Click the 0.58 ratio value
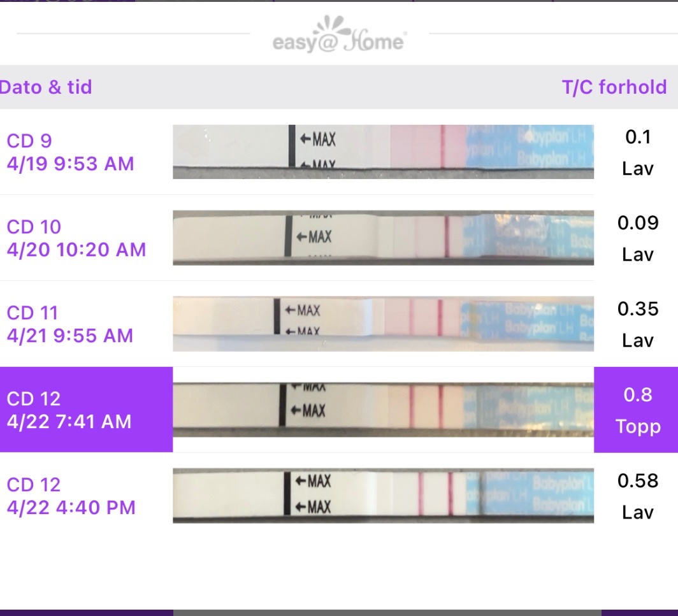The image size is (678, 616). [x=637, y=481]
